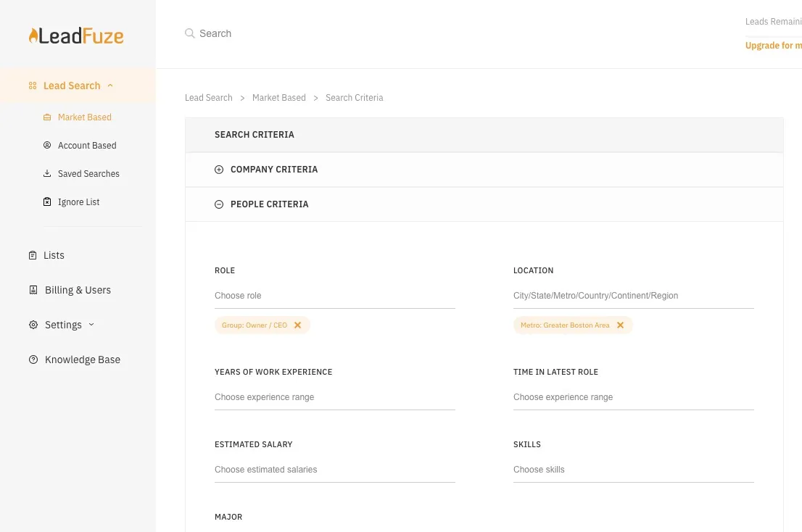Click the Knowledge Base help icon
The height and width of the screenshot is (532, 802).
coord(33,359)
